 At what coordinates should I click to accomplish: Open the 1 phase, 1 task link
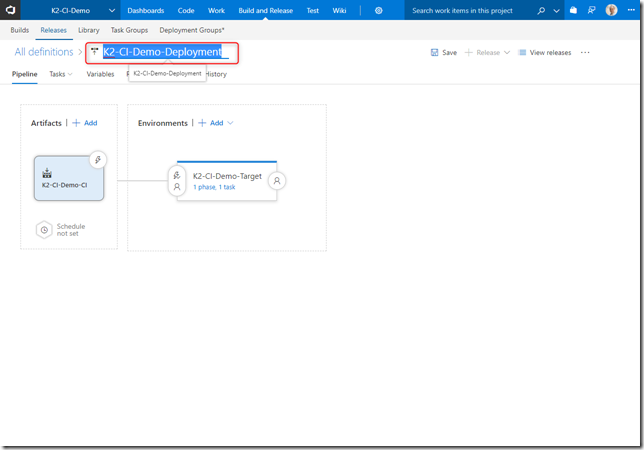[x=214, y=187]
